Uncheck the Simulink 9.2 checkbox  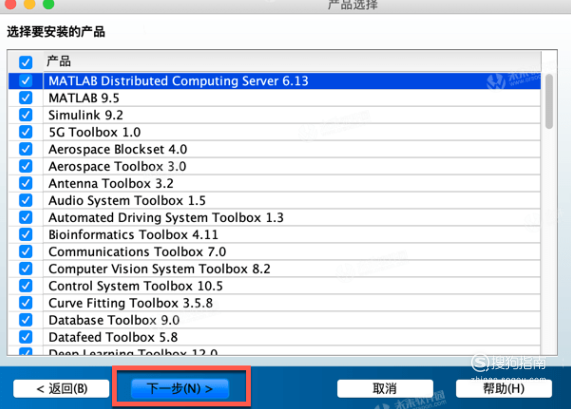coord(25,115)
